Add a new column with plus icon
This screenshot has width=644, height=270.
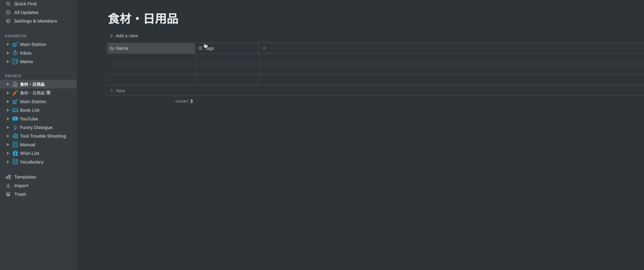coord(264,48)
